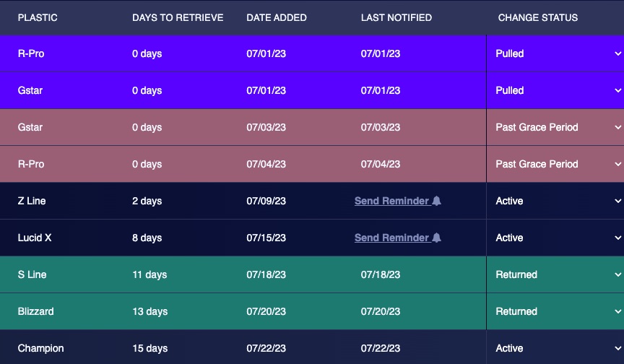Sort by the Plastic column header

click(38, 17)
